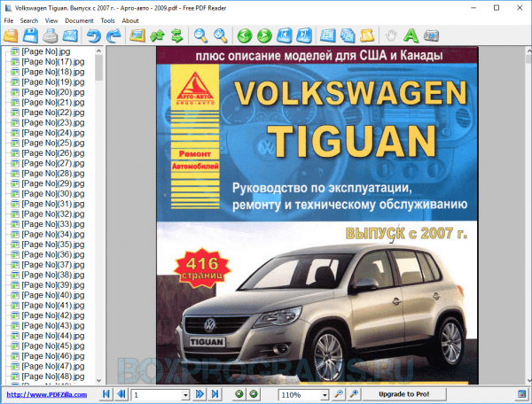Select [Page No](36).jpg in the list
Screen dimensions: 532x404
(x=53, y=254)
